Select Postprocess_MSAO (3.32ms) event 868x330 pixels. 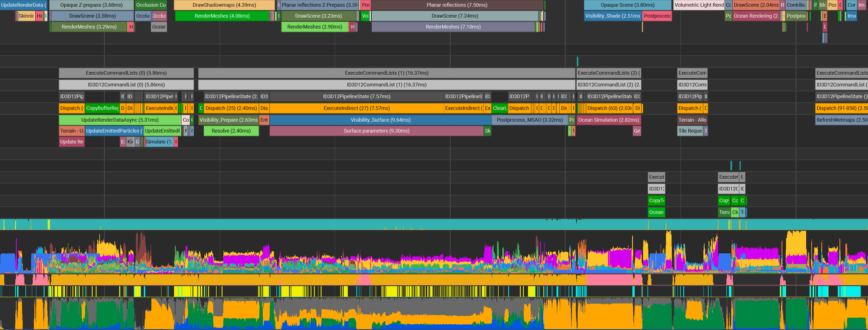pyautogui.click(x=529, y=120)
